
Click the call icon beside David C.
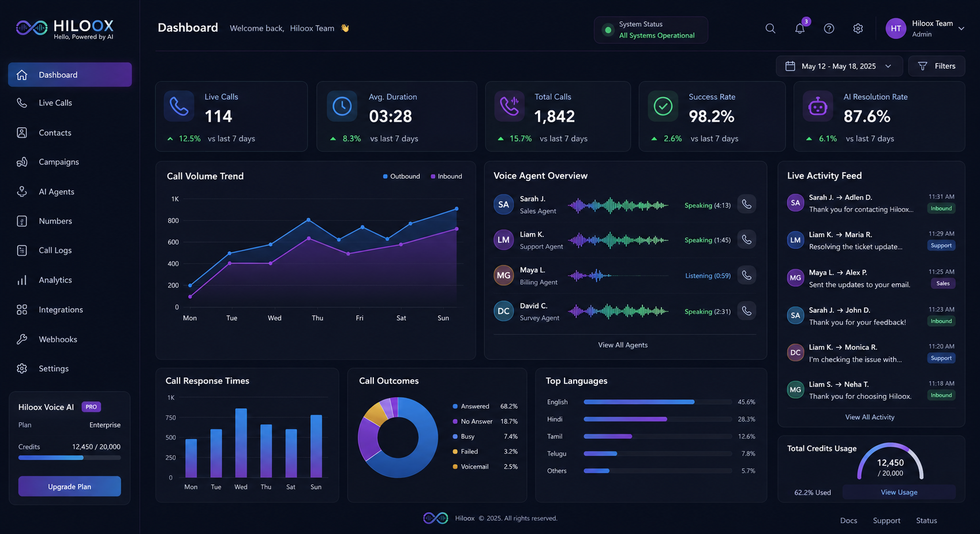point(747,311)
